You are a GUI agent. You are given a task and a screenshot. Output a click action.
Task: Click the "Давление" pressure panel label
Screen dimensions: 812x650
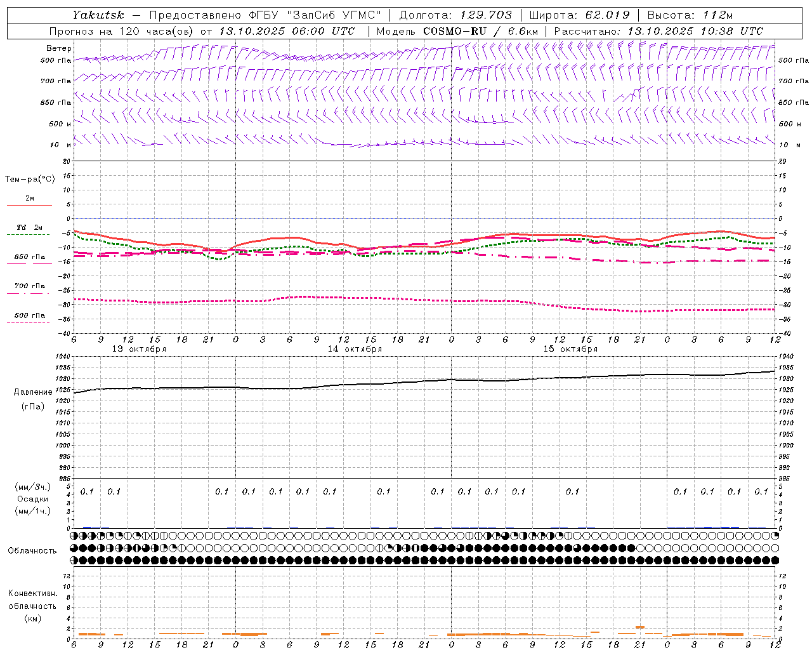[33, 392]
